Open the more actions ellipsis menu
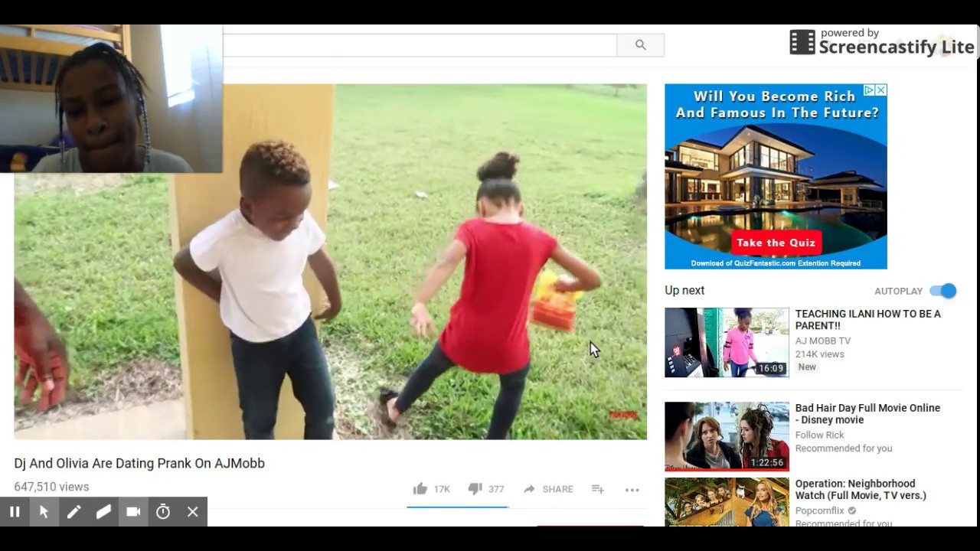 pos(632,490)
